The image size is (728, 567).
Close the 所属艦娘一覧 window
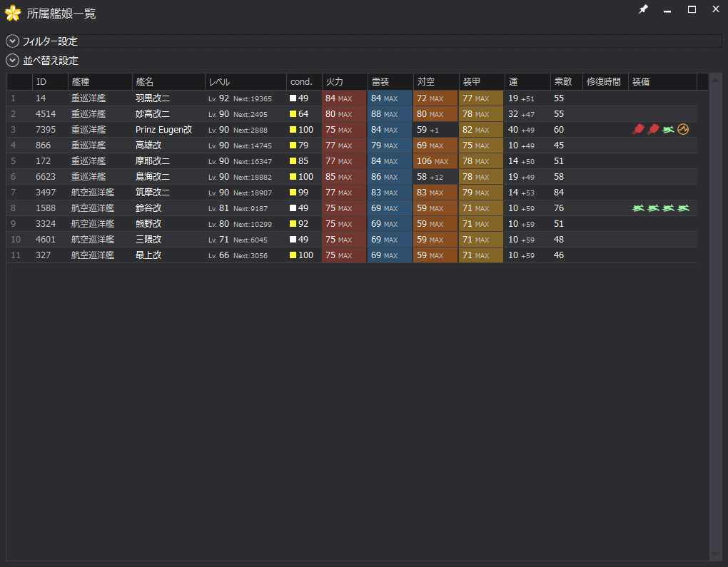pos(716,9)
